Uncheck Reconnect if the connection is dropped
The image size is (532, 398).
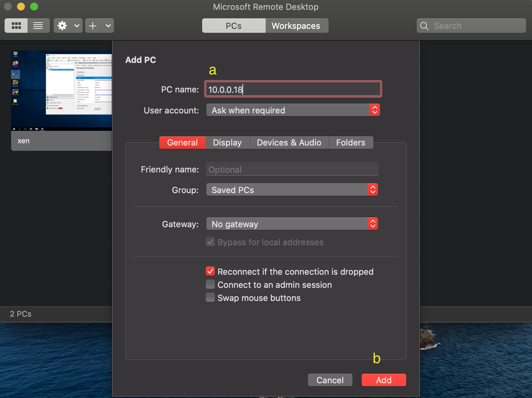coord(210,271)
